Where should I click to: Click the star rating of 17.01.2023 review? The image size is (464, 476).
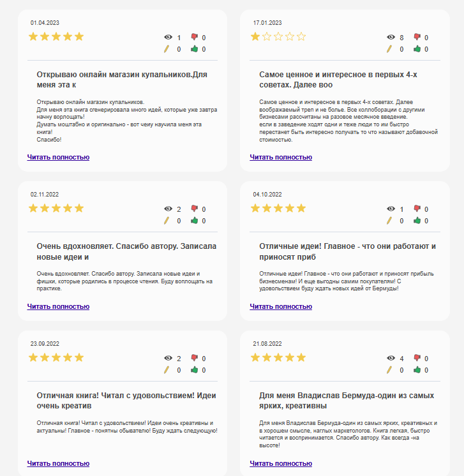[x=278, y=37]
